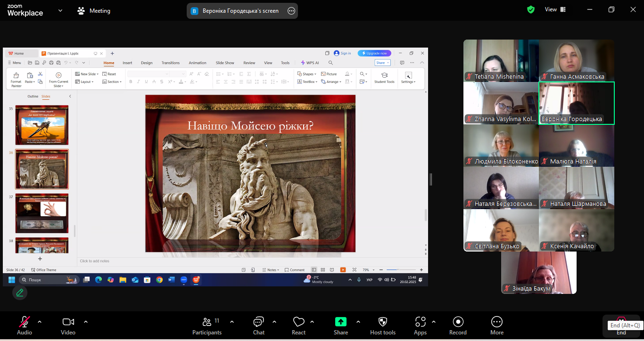The image size is (644, 341).
Task: Unmute Zoom Audio microphone
Action: (x=25, y=325)
